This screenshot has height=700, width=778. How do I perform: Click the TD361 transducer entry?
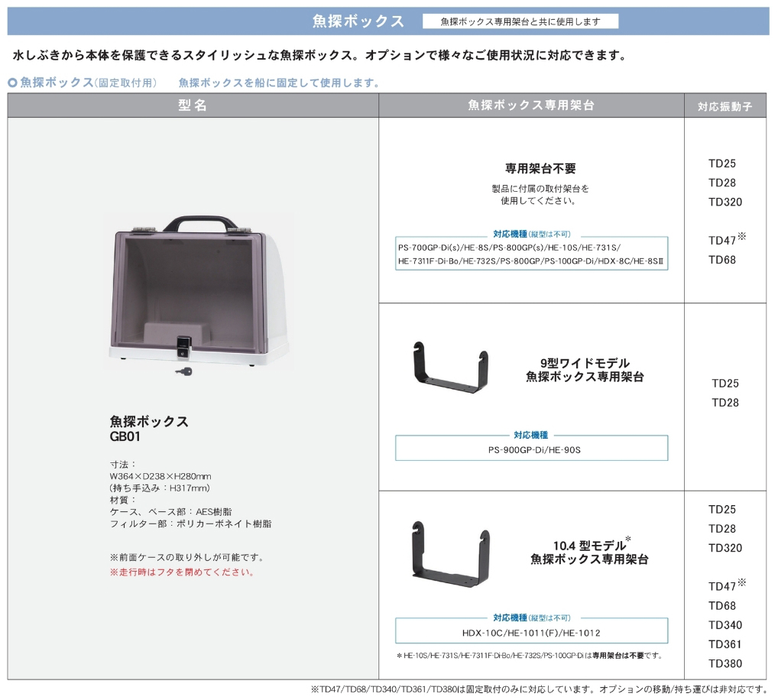click(725, 644)
